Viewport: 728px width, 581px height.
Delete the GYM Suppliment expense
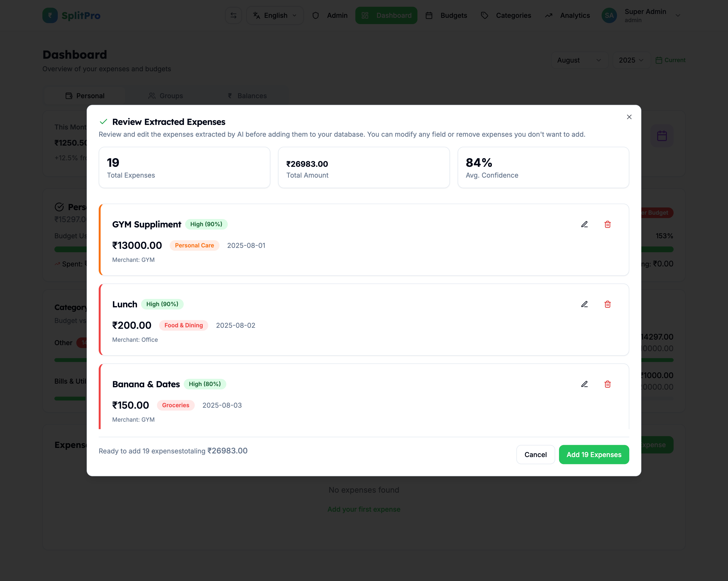click(x=607, y=224)
